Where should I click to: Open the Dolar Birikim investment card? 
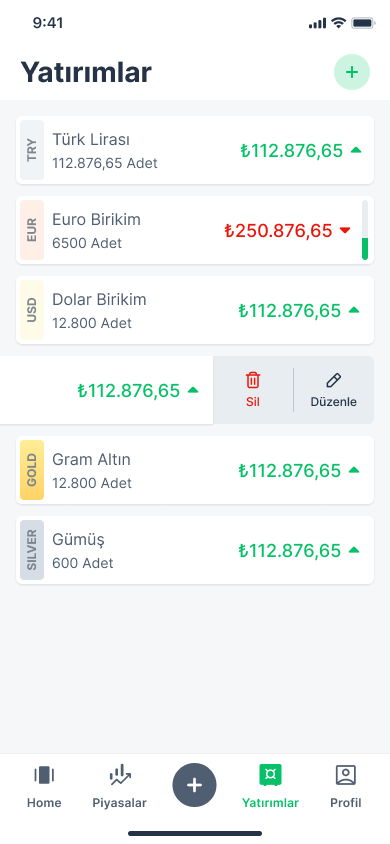[x=195, y=310]
